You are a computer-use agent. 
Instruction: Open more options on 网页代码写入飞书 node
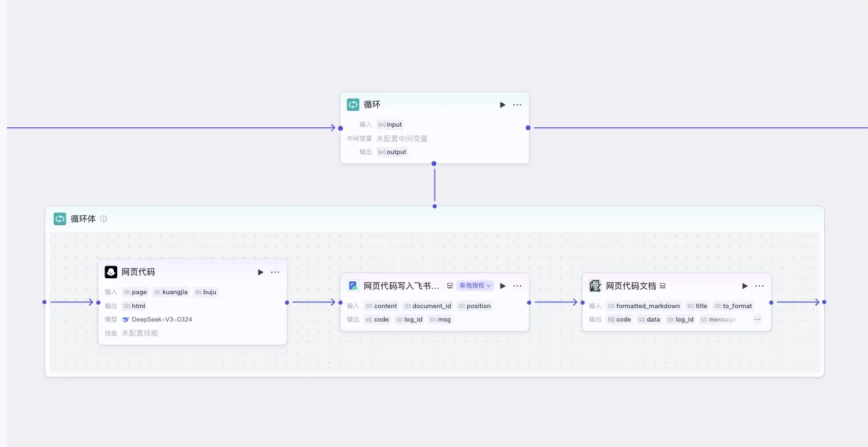[x=517, y=286]
